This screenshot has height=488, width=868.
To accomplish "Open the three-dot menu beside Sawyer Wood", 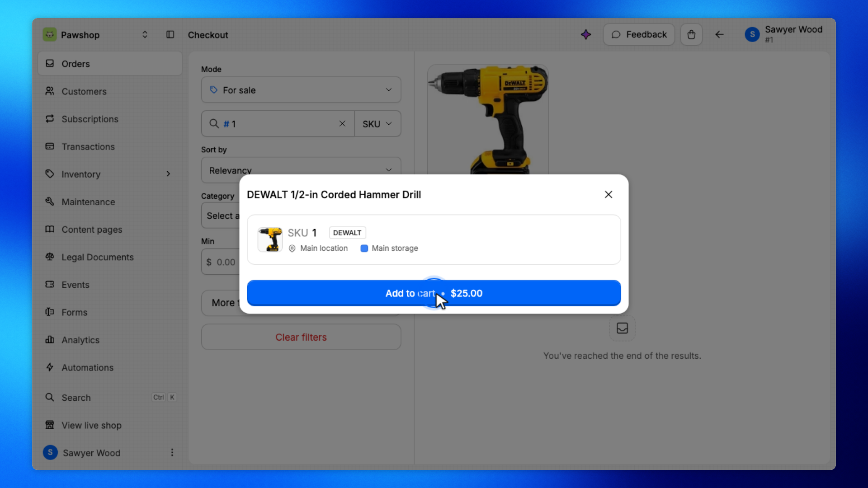I will 172,452.
